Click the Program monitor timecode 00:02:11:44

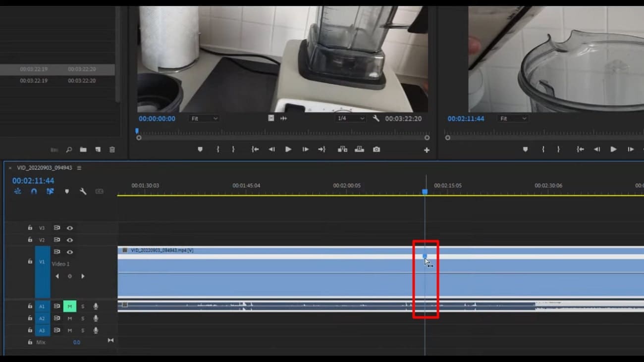(x=466, y=119)
